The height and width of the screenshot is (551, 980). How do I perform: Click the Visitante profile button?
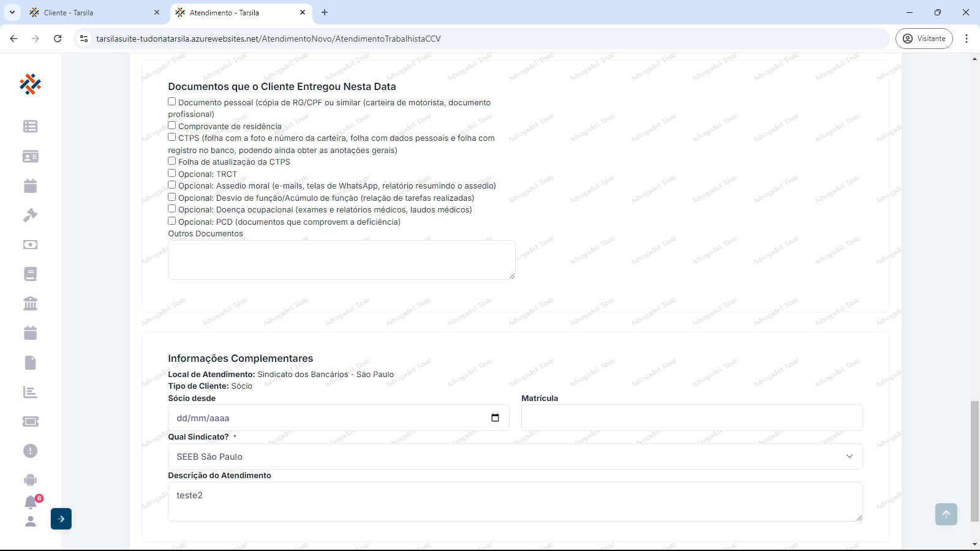[x=924, y=39]
